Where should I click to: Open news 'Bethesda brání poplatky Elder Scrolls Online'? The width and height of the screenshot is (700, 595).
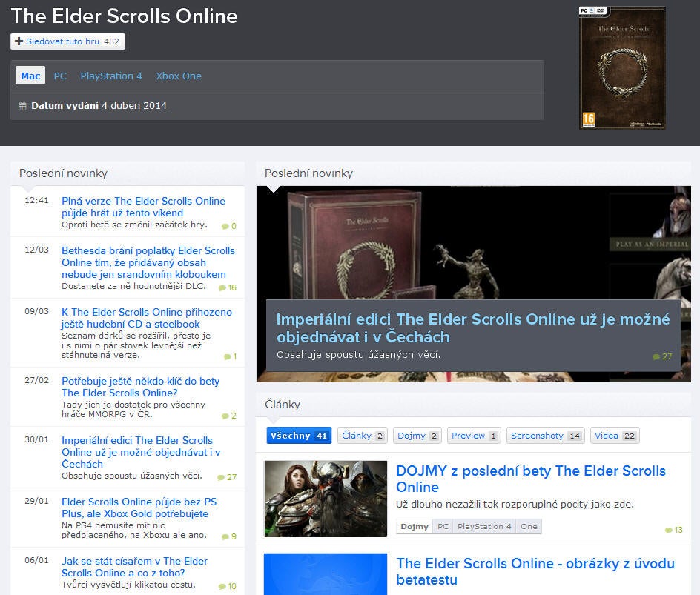[x=148, y=262]
